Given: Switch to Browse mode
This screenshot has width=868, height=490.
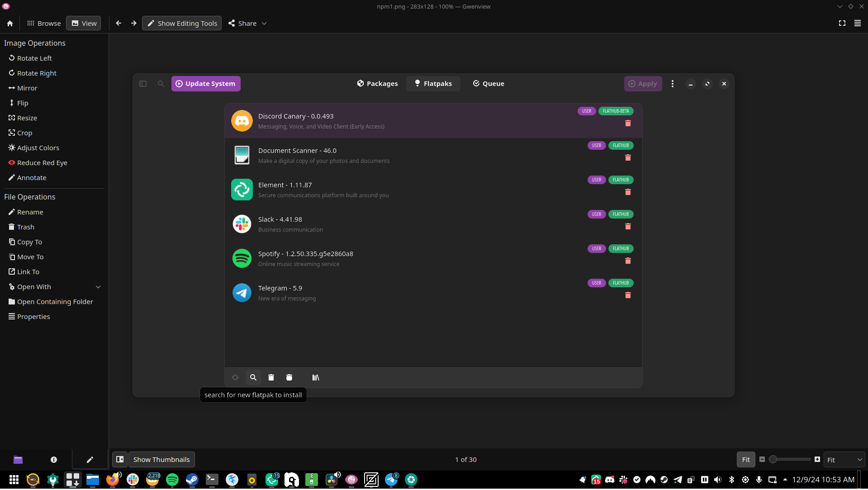Looking at the screenshot, I should [x=44, y=24].
